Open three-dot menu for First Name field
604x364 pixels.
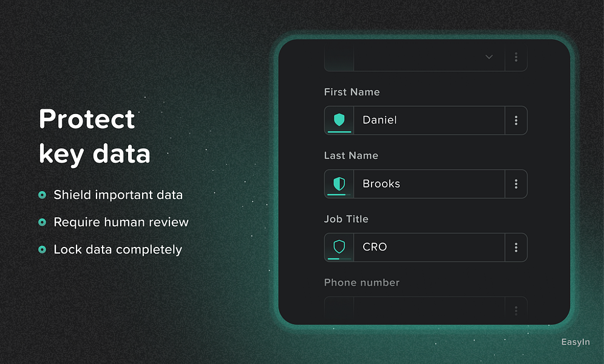tap(516, 121)
